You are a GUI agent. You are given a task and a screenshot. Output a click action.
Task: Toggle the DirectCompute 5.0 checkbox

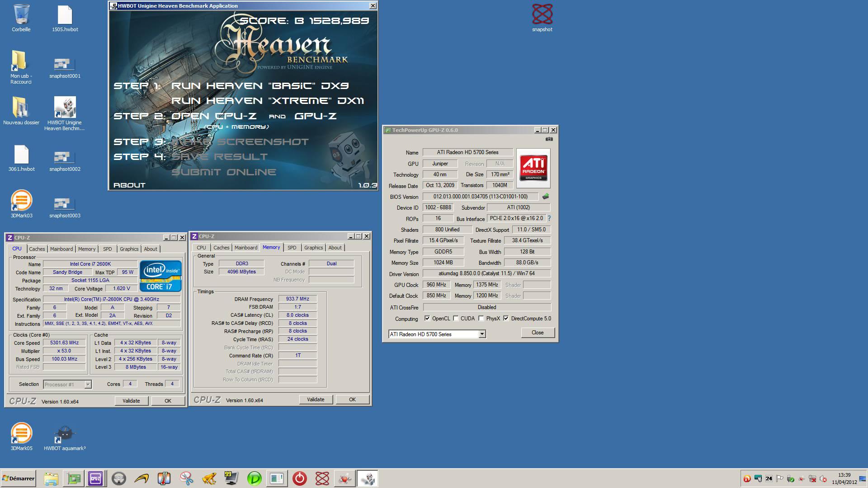pos(506,319)
